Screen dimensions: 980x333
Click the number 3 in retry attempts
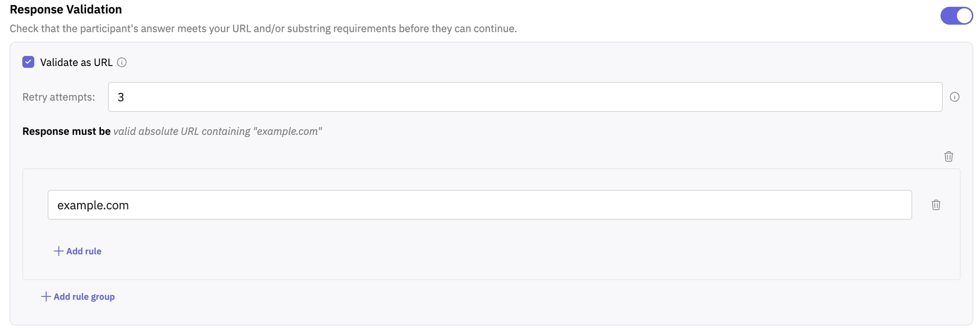pyautogui.click(x=121, y=98)
